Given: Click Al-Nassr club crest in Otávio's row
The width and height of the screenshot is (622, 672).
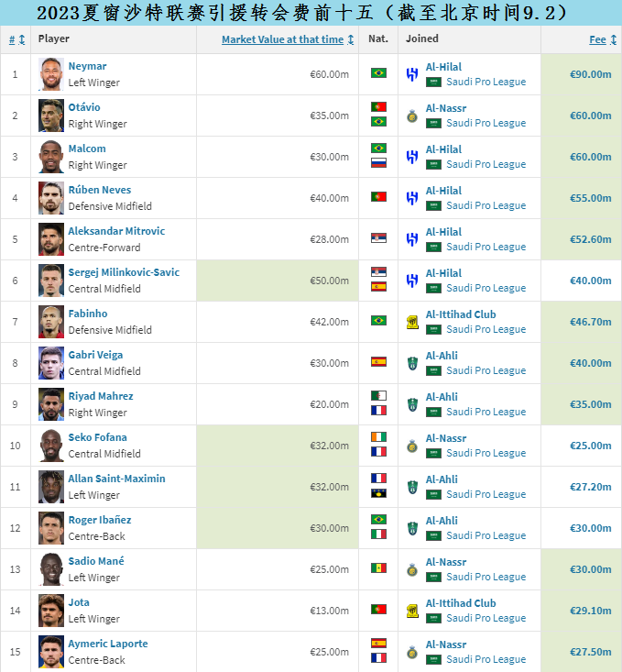Looking at the screenshot, I should tap(412, 116).
